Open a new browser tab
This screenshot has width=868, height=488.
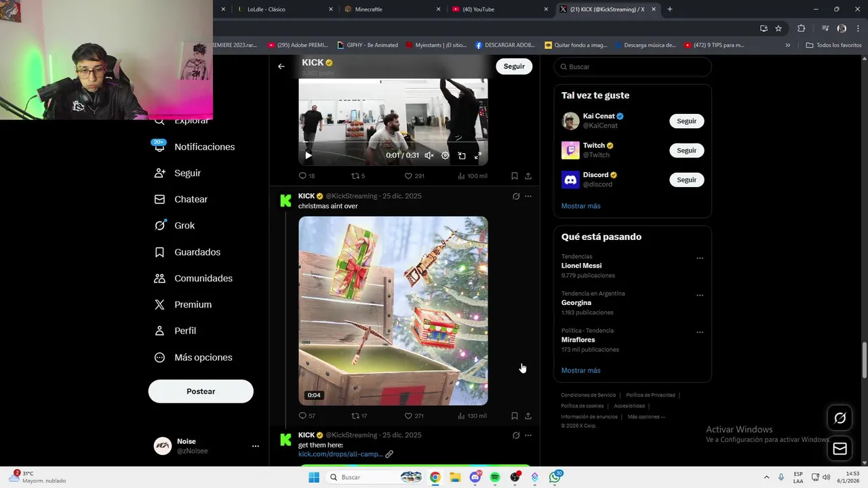(x=670, y=9)
